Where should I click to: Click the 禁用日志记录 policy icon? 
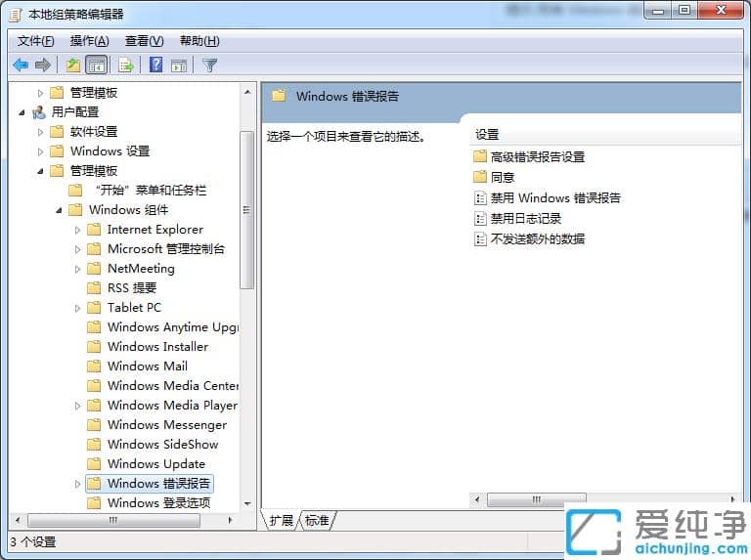coord(480,218)
